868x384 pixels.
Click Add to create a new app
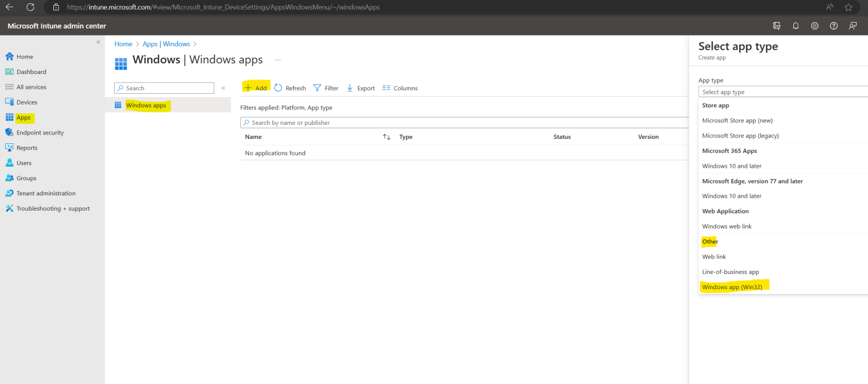255,88
